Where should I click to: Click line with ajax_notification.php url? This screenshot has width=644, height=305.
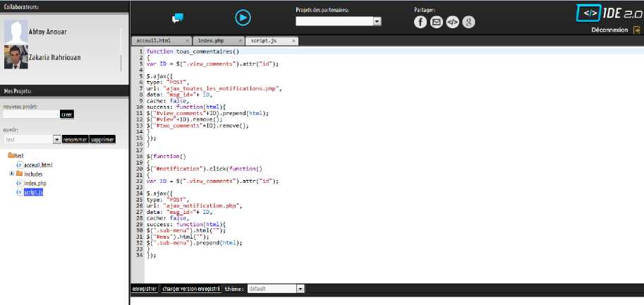pyautogui.click(x=194, y=205)
